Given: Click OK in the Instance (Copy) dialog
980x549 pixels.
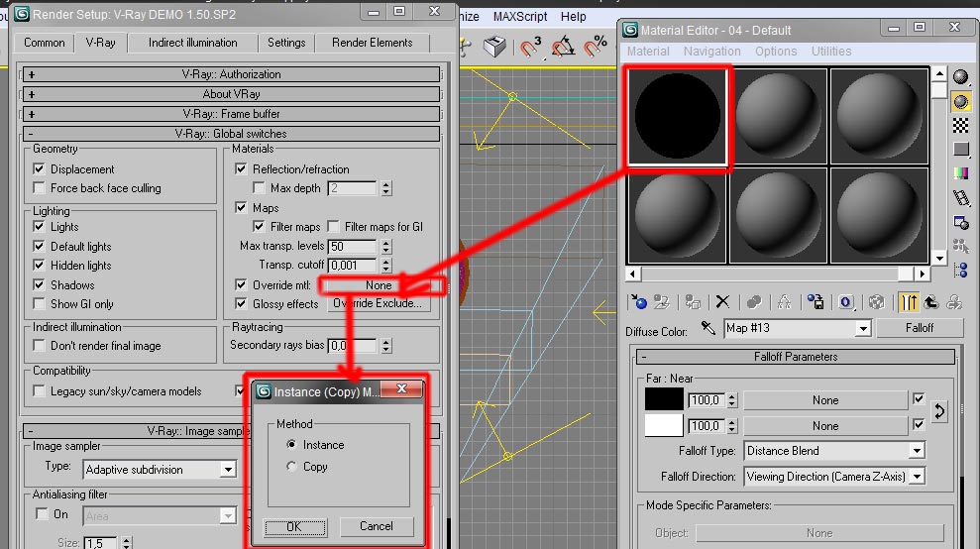Looking at the screenshot, I should point(294,526).
